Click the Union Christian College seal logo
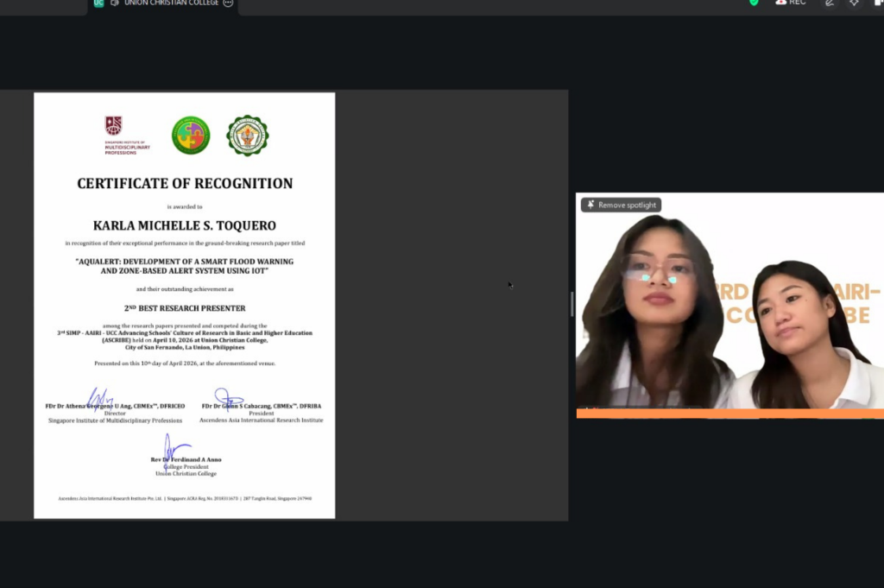 248,136
